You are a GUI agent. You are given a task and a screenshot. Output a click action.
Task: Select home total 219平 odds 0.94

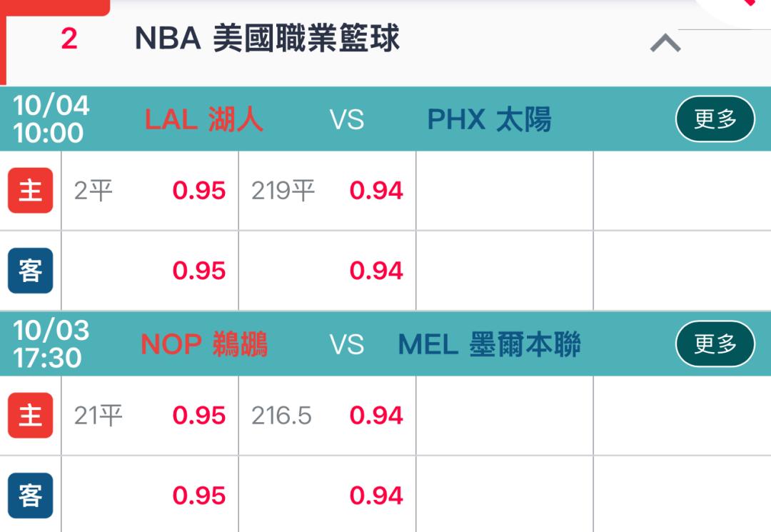[x=327, y=191]
